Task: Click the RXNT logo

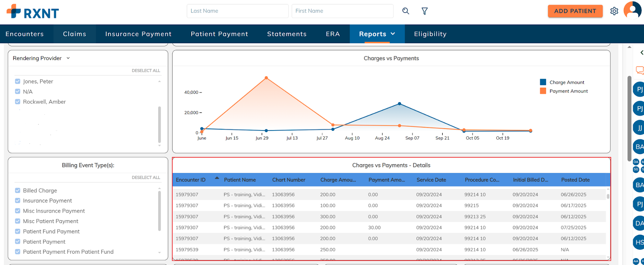Action: tap(33, 12)
